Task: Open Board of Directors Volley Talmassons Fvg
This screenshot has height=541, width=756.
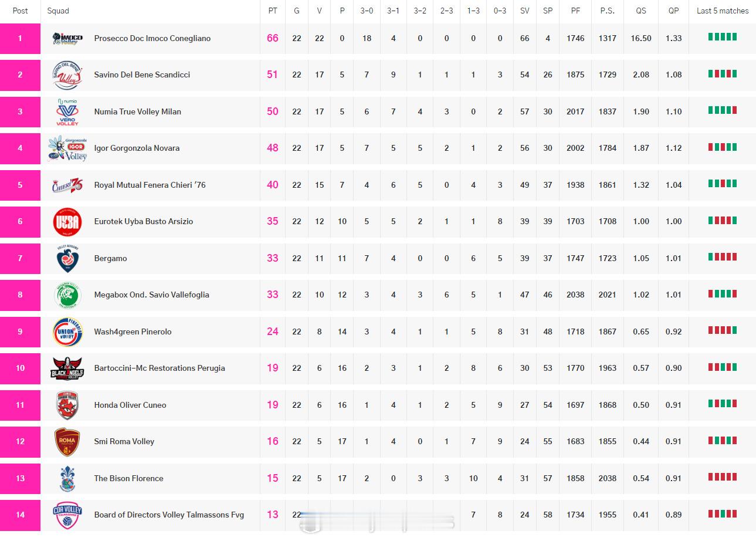Action: (169, 515)
